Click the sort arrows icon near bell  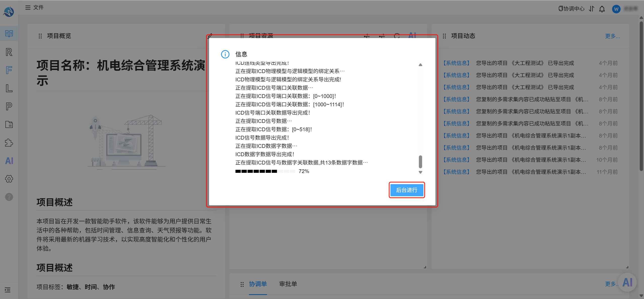click(592, 9)
